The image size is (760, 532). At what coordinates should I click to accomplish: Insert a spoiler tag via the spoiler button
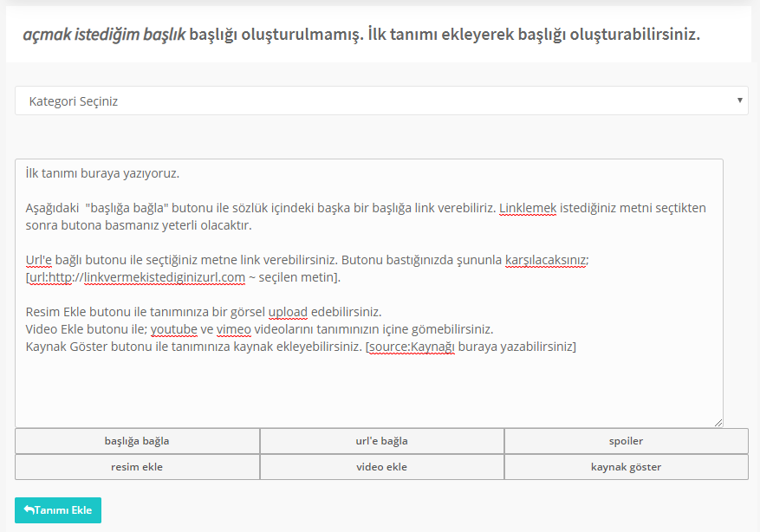[627, 441]
